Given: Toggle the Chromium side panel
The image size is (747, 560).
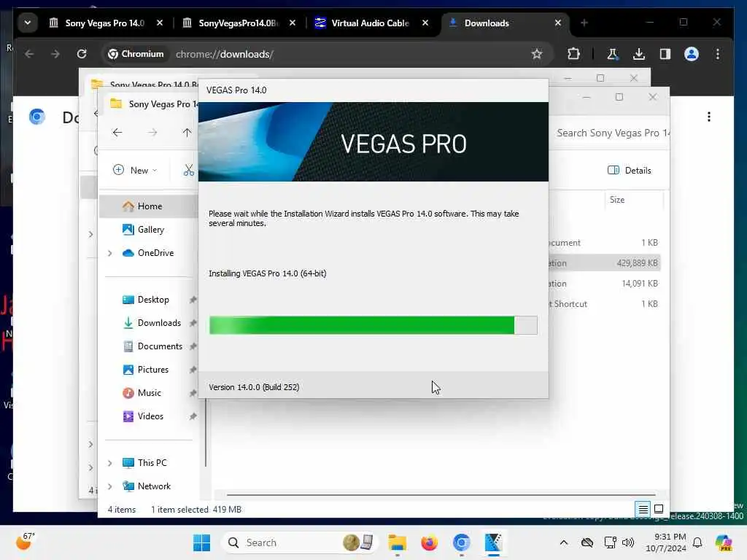Looking at the screenshot, I should [x=665, y=54].
